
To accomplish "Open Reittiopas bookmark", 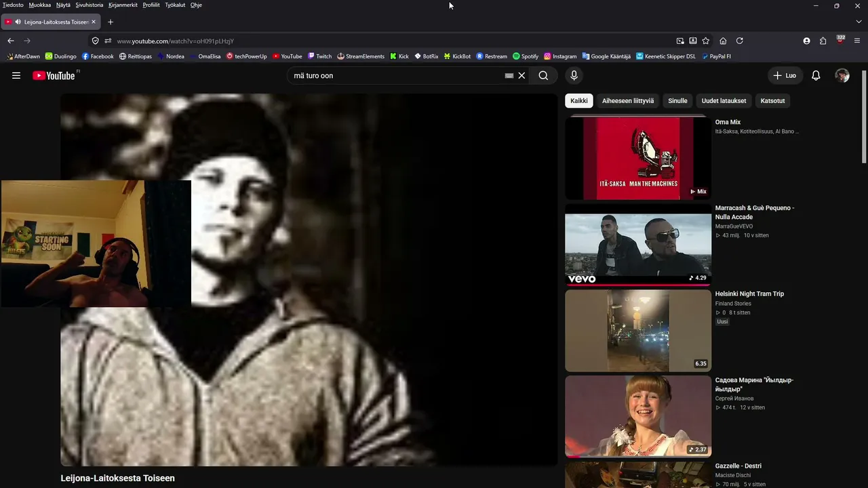I will click(x=136, y=56).
